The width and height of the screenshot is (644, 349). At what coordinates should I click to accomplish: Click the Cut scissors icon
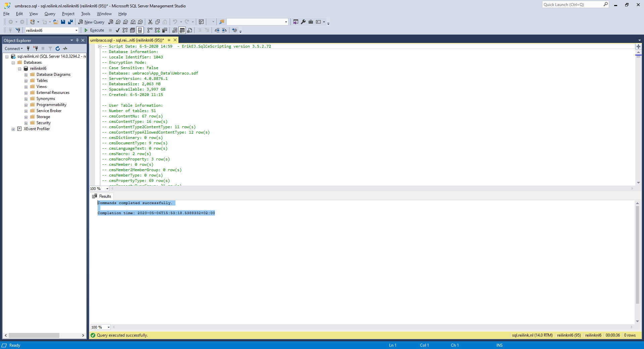[150, 22]
